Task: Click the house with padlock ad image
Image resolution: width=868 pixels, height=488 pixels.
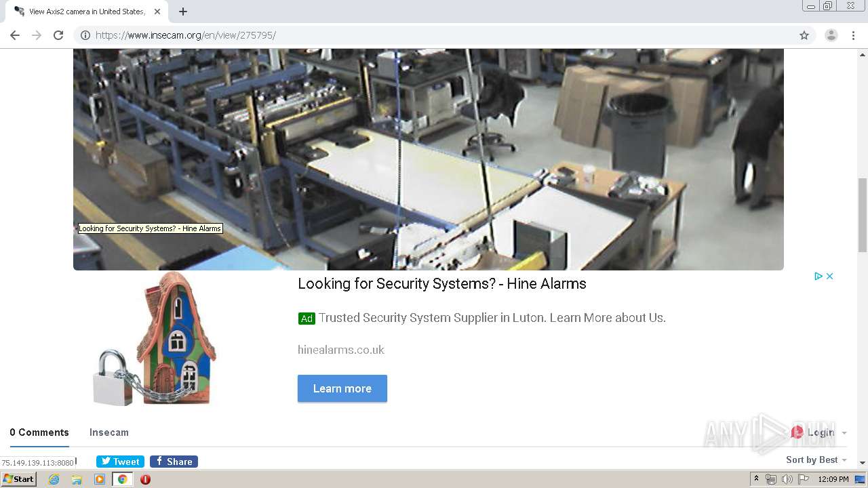Action: 155,339
